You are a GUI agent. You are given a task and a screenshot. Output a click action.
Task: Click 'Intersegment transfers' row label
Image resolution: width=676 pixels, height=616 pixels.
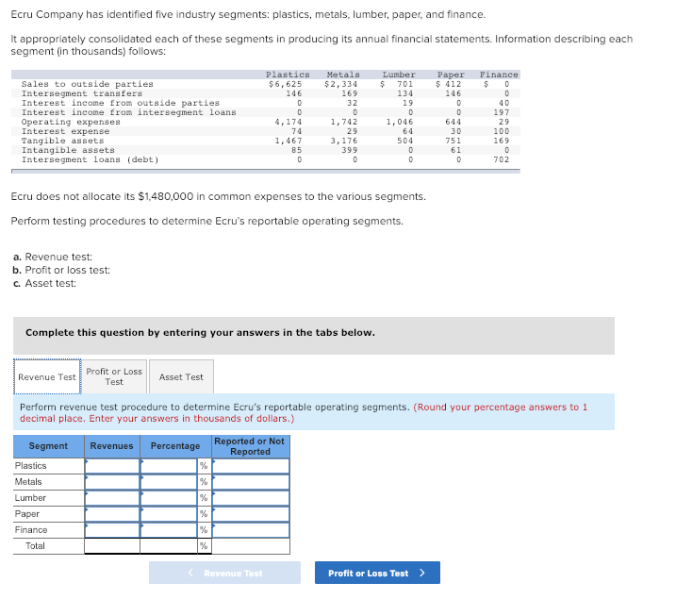point(82,93)
